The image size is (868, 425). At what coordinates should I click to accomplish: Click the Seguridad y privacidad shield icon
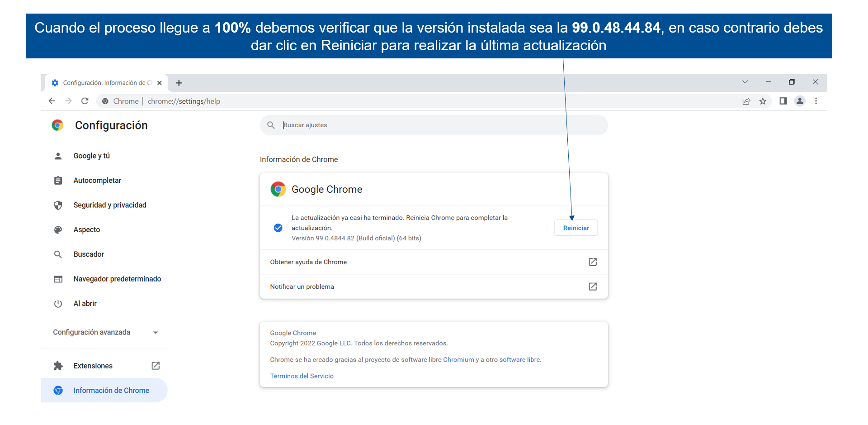pos(58,205)
